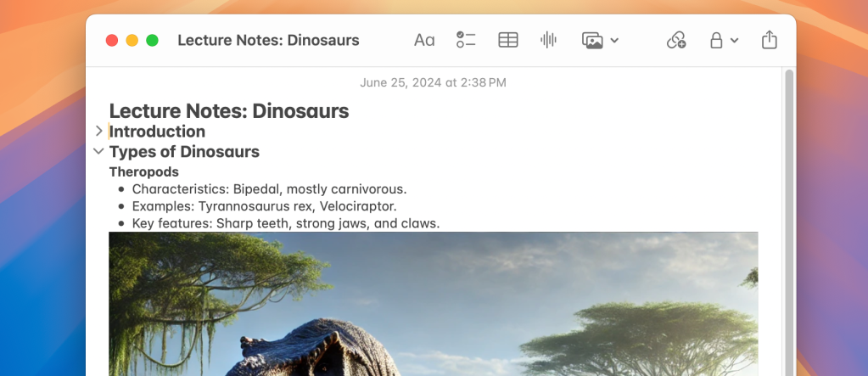Click the Lecture Notes: Dinosaurs heading in the note body
The image size is (868, 376).
(x=229, y=111)
